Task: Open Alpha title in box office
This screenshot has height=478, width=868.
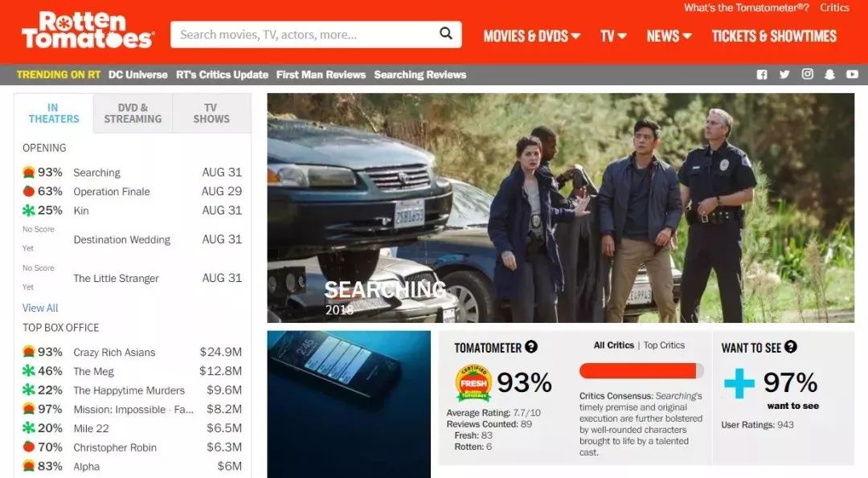Action: [x=86, y=467]
